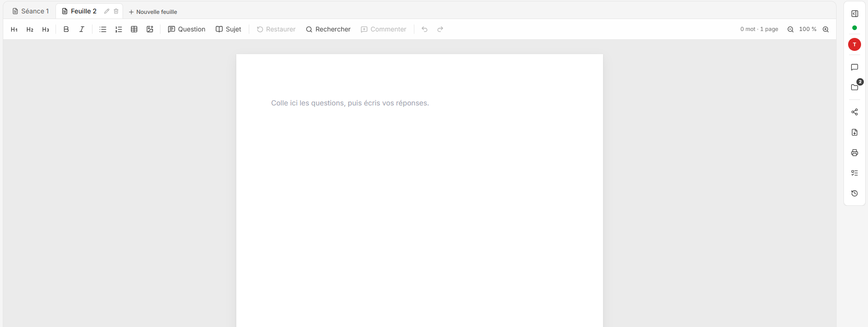Insert a numbered list
Screen dimensions: 868x327
pyautogui.click(x=118, y=29)
